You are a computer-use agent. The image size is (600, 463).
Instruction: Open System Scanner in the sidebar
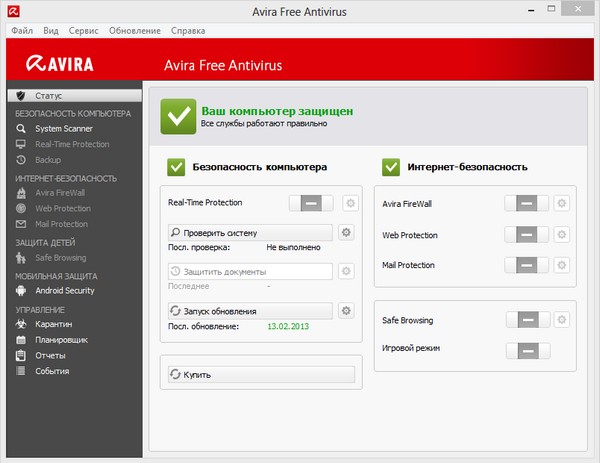point(63,129)
